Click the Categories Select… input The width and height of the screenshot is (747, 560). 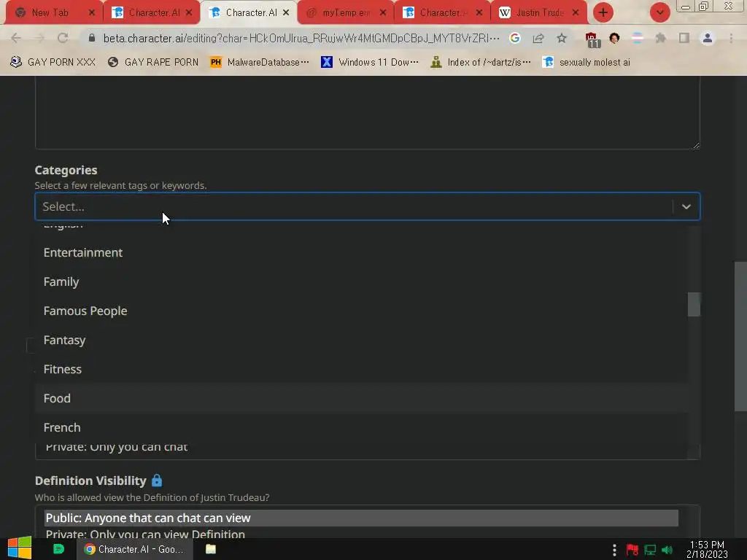click(352, 206)
